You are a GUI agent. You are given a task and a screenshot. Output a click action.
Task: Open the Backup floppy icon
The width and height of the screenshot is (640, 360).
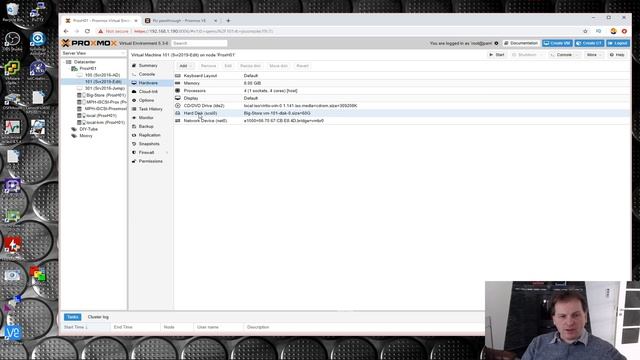tap(134, 127)
